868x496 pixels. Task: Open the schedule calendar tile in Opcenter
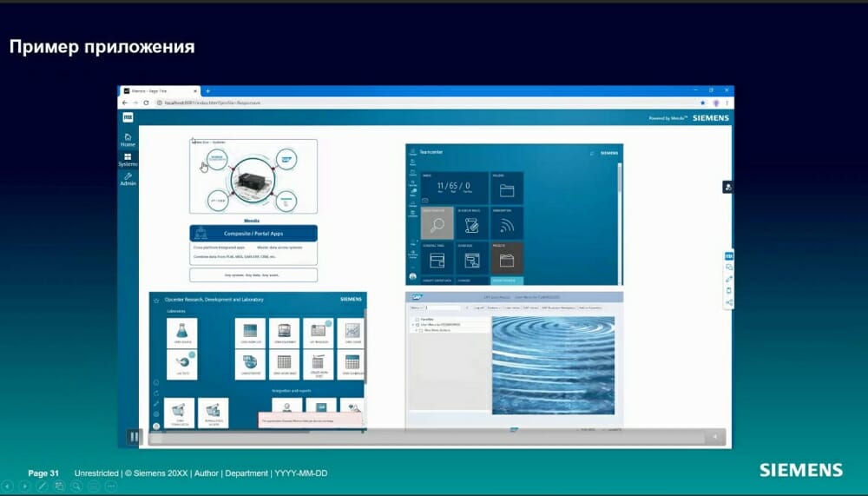pos(352,364)
